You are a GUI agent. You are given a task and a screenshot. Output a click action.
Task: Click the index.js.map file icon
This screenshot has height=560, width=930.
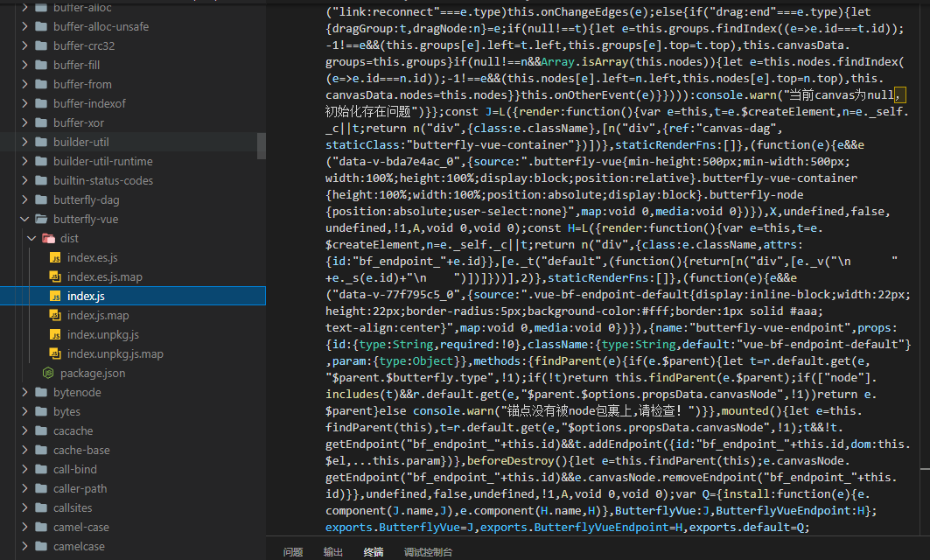point(55,316)
